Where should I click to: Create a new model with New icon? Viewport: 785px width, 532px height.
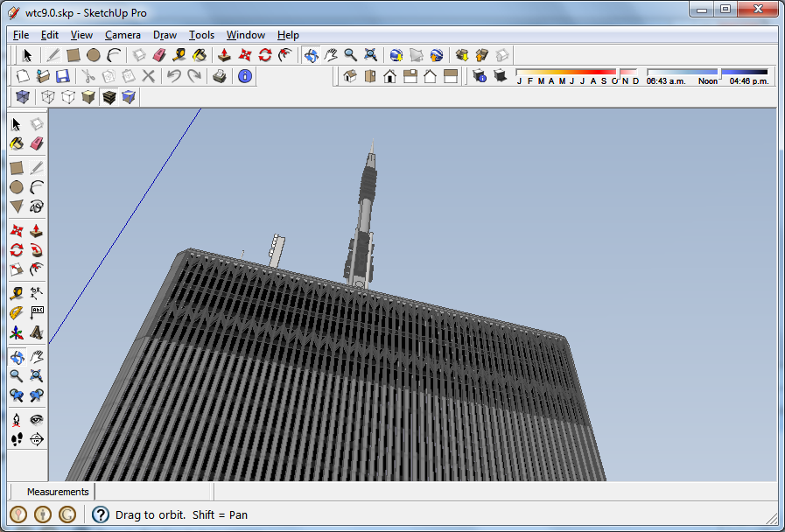23,76
